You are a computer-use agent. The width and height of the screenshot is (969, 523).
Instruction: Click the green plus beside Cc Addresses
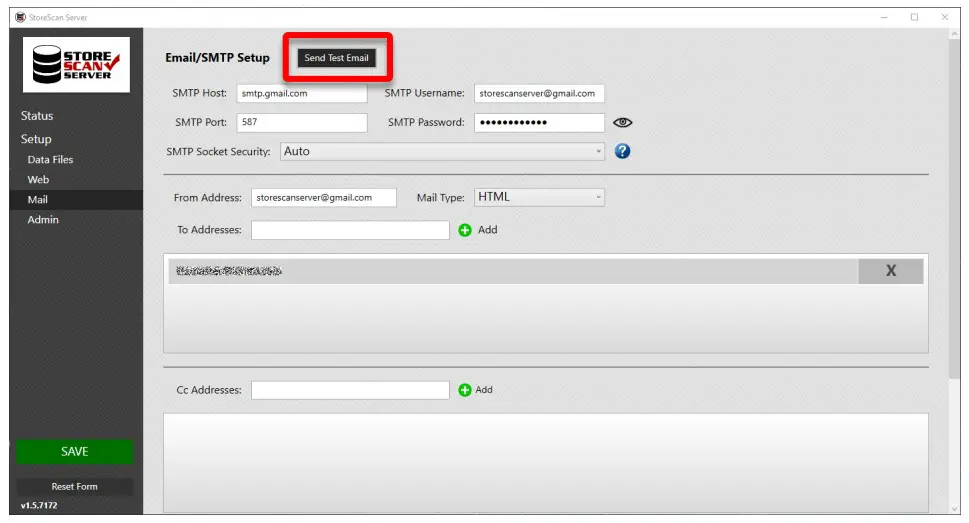pos(465,390)
